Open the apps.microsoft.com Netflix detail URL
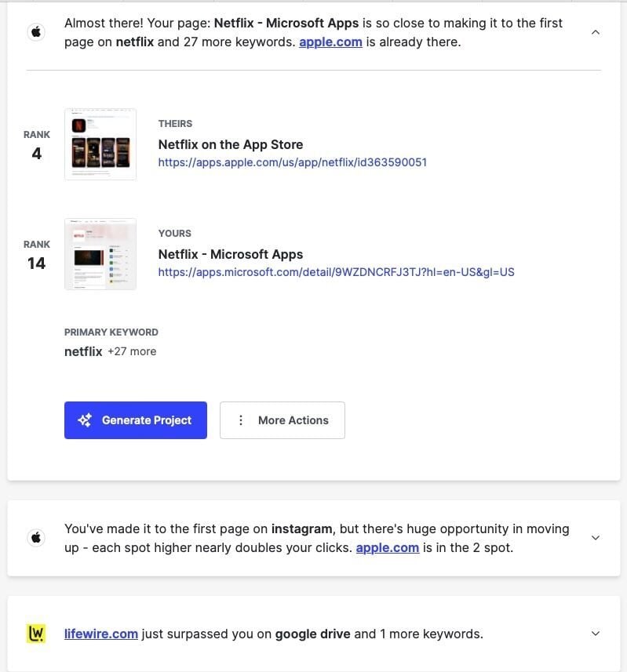The width and height of the screenshot is (627, 672). click(x=336, y=272)
